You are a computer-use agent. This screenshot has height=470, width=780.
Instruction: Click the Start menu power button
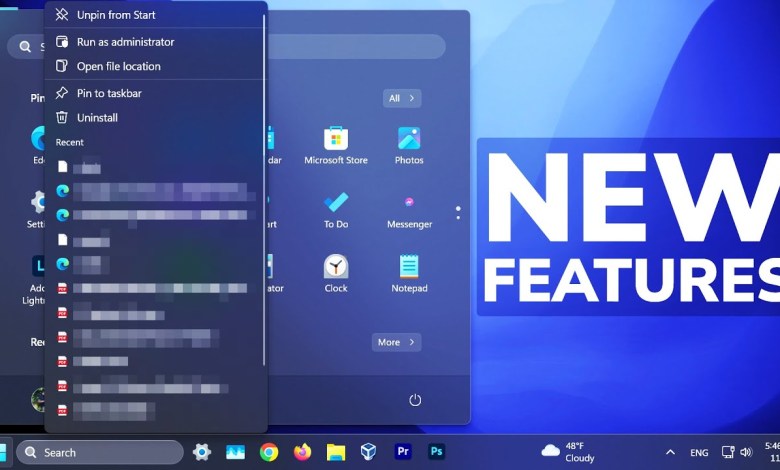tap(415, 400)
